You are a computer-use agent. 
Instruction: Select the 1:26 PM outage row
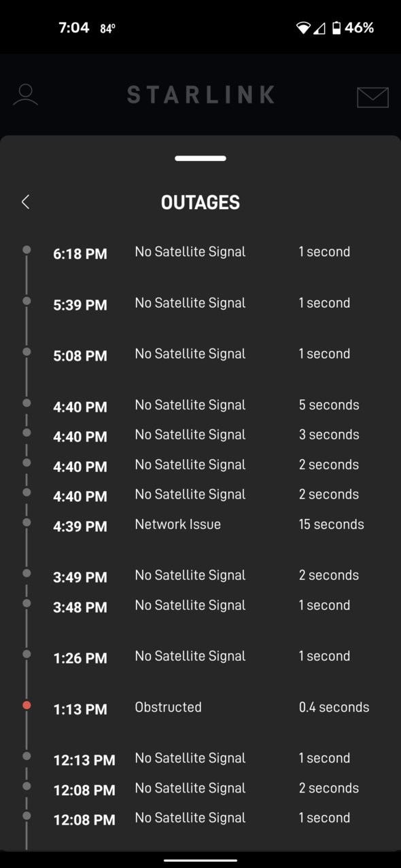point(201,657)
